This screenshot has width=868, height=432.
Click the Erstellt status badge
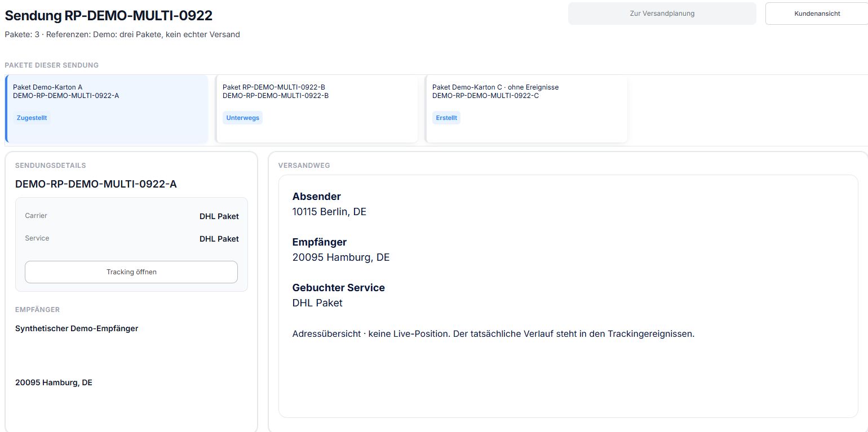[446, 118]
